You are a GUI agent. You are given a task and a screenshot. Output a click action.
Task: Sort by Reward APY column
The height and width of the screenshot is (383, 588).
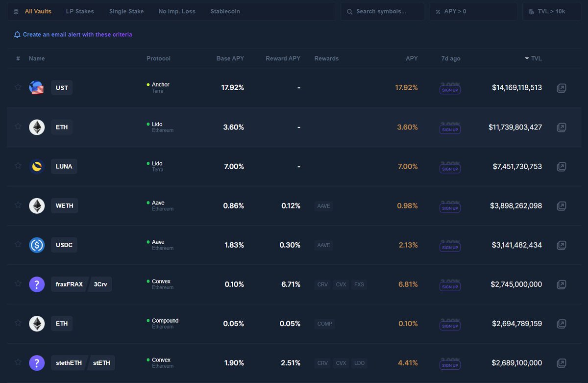(x=283, y=58)
